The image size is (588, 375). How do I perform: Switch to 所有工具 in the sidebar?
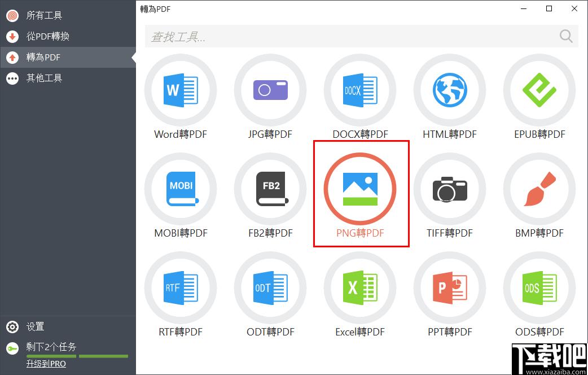coord(44,15)
